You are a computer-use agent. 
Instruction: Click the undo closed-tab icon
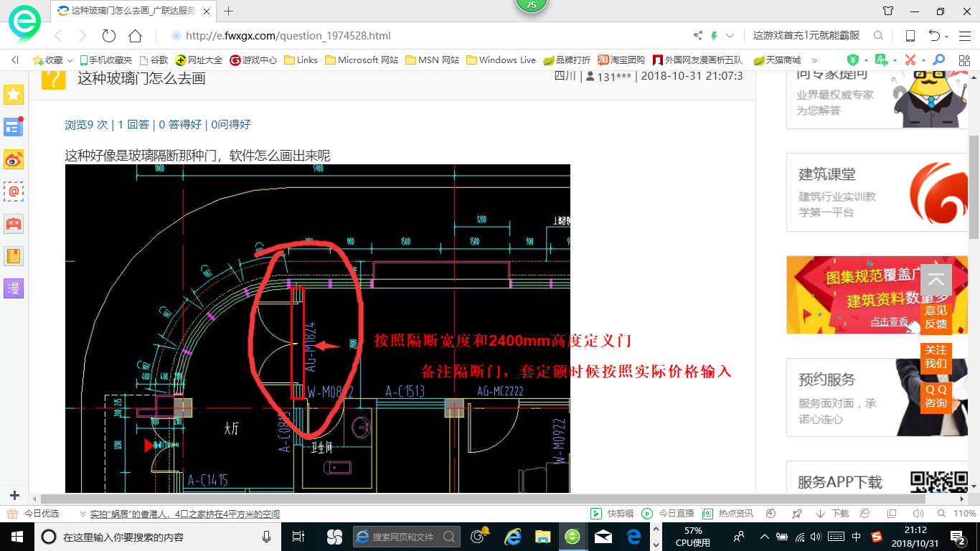934,36
